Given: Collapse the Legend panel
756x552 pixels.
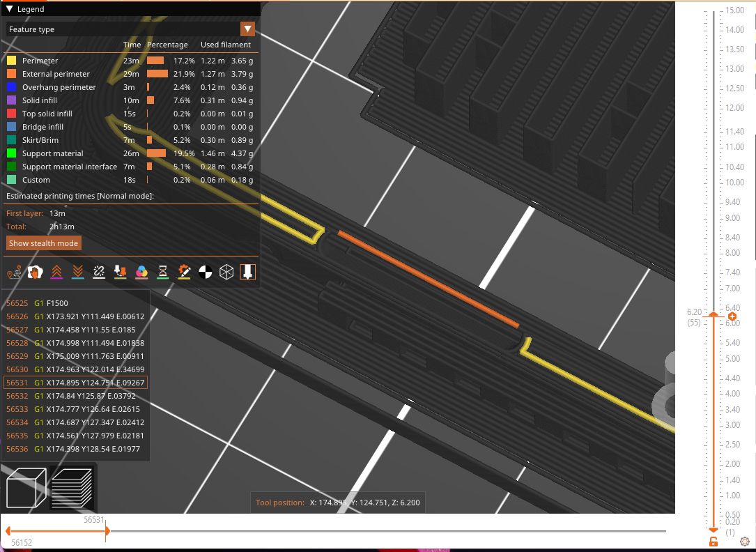Looking at the screenshot, I should (x=8, y=9).
